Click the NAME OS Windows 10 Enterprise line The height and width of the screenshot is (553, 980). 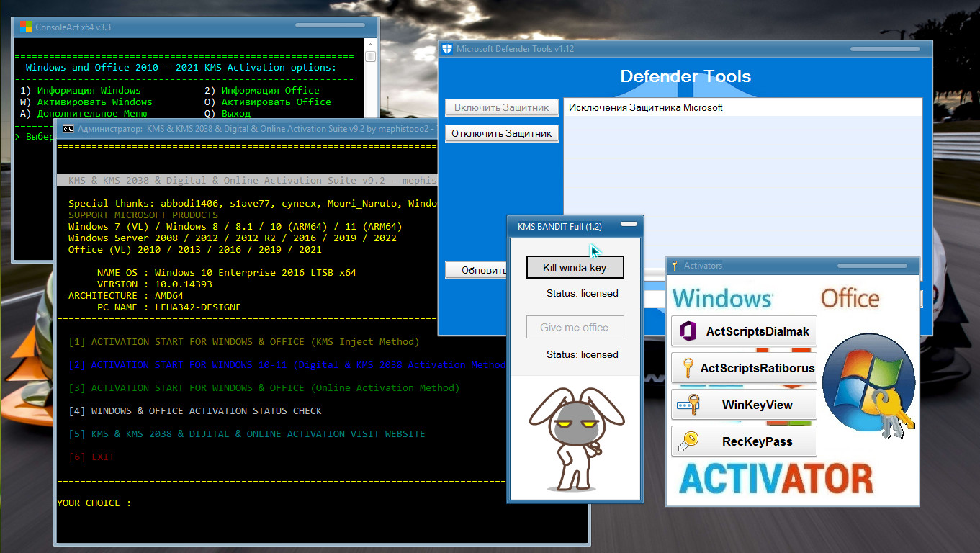point(226,272)
